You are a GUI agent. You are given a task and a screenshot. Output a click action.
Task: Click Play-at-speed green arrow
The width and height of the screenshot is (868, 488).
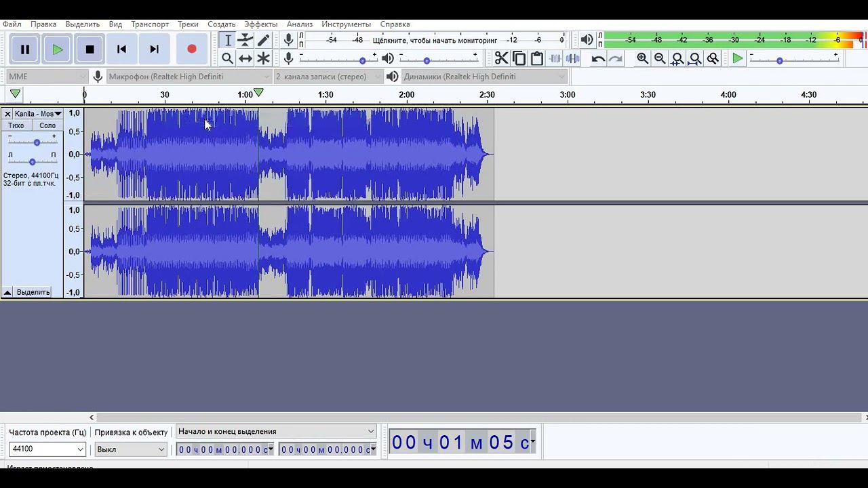pos(737,58)
